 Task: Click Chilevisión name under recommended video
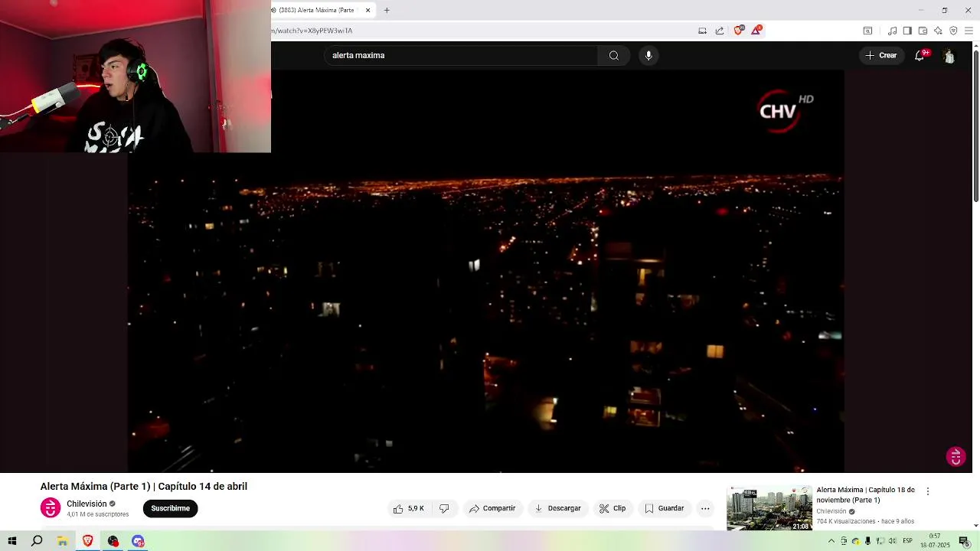(831, 511)
